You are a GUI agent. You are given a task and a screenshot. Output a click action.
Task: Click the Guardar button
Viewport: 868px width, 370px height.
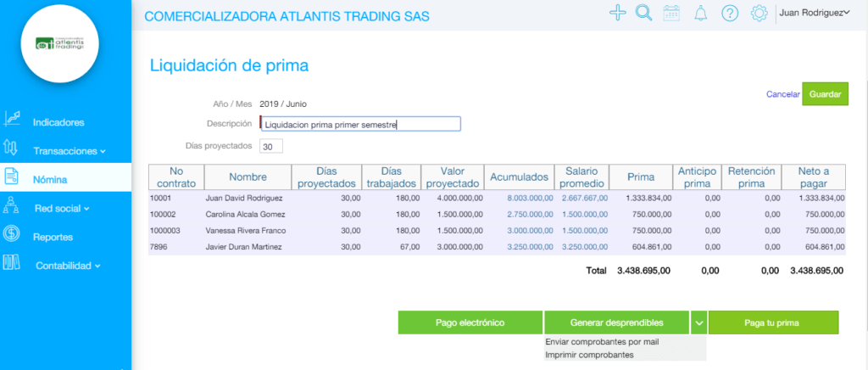click(x=826, y=94)
